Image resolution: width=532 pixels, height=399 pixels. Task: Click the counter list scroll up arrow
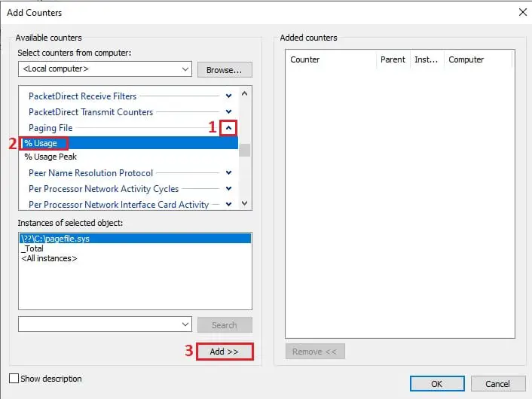tap(245, 93)
